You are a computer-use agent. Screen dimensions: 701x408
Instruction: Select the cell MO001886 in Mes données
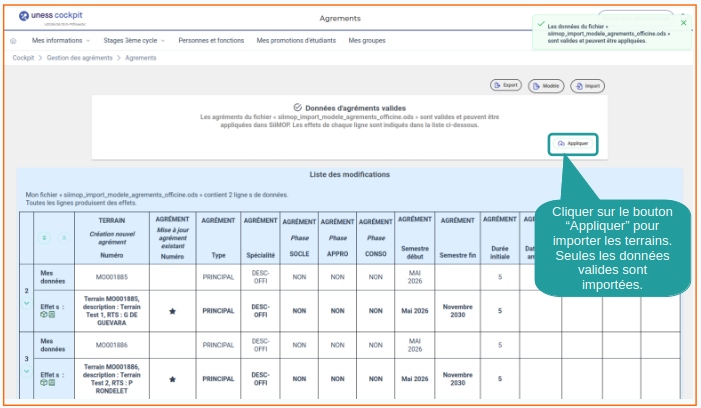112,345
